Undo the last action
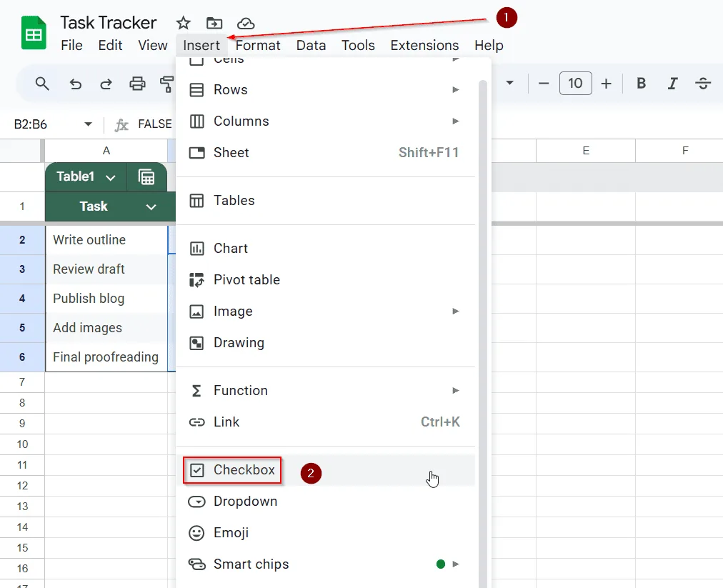Viewport: 723px width, 588px height. 76,84
